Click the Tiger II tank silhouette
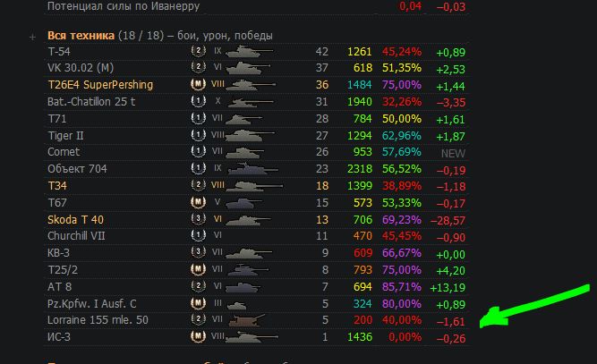 [250, 135]
